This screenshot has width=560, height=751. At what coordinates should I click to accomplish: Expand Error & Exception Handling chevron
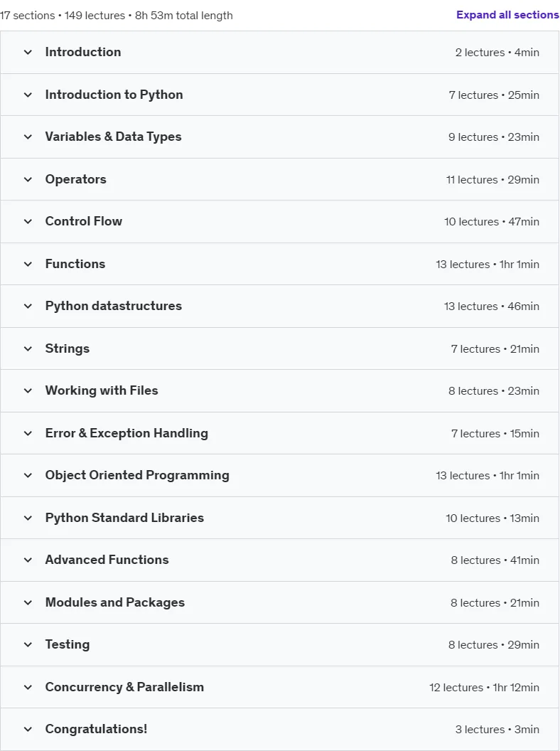click(28, 433)
